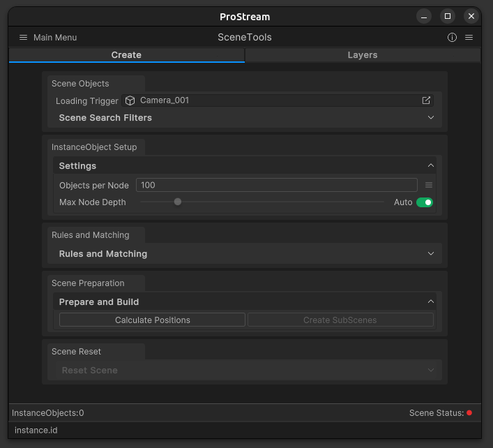Click the Max Node Depth slider handle
The image size is (493, 448).
tap(178, 202)
